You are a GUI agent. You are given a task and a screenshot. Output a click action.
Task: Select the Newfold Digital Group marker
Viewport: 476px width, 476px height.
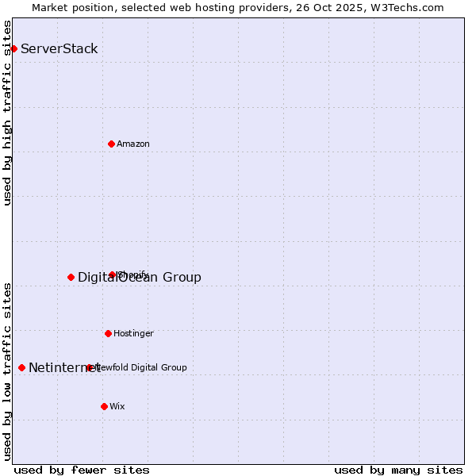point(89,367)
